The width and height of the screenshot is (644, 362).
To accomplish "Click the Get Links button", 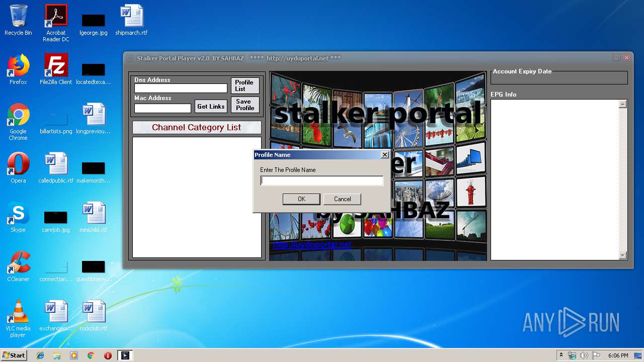I will coord(211,107).
